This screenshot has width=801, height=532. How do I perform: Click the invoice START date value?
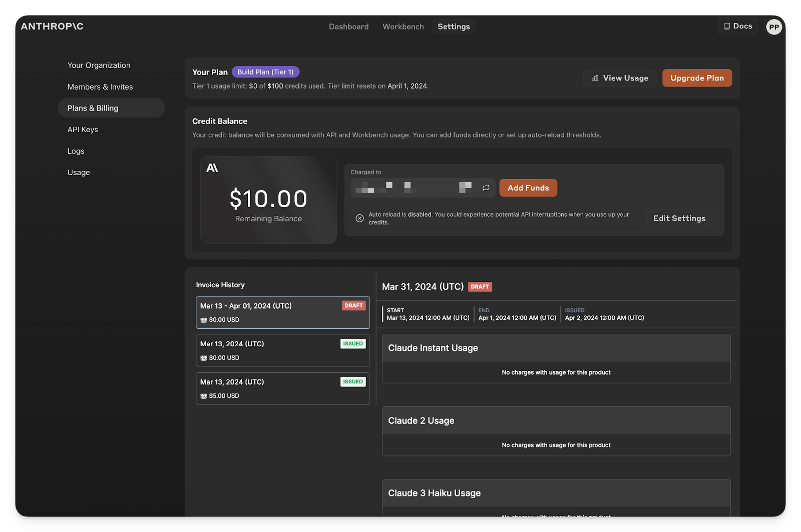coord(428,318)
